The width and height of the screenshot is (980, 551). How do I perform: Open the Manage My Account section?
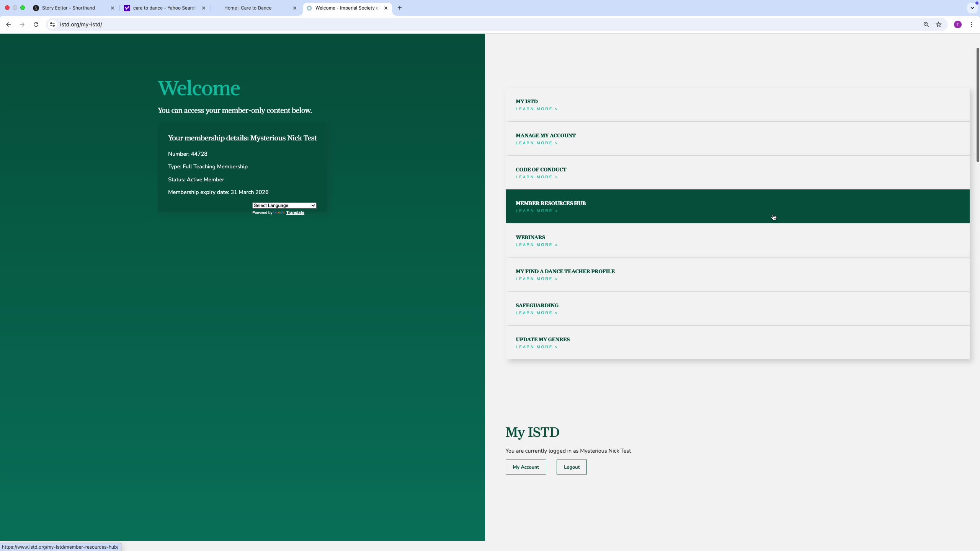pyautogui.click(x=546, y=135)
